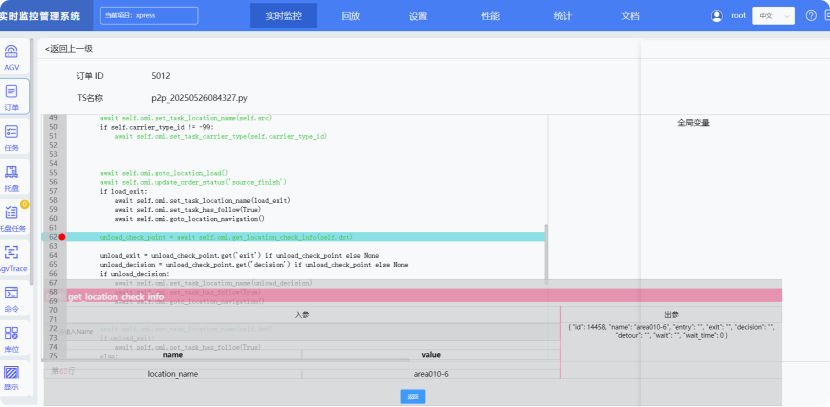This screenshot has height=407, width=830.
Task: Click code line 55 goto_location_load
Action: coord(164,173)
